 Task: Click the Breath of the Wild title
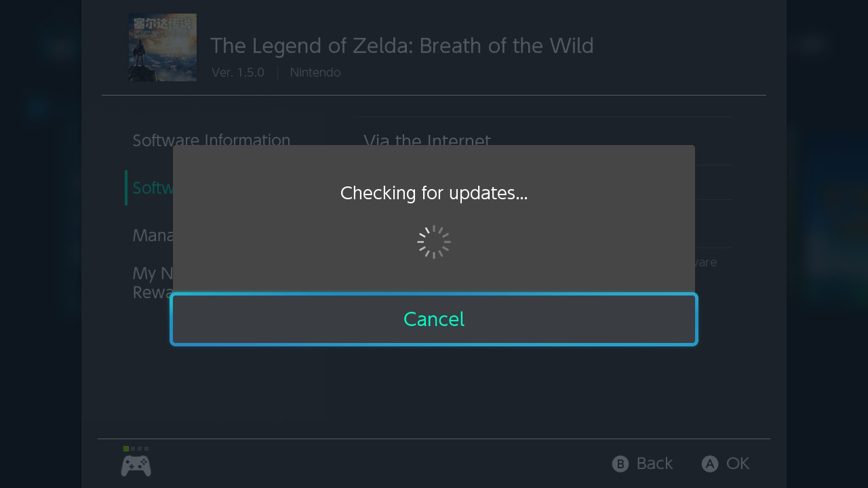coord(401,46)
